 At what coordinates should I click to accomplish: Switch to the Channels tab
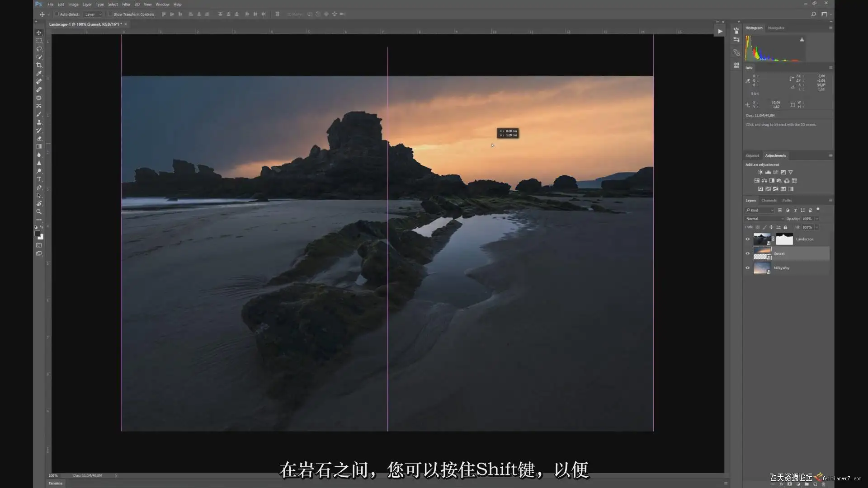[769, 200]
